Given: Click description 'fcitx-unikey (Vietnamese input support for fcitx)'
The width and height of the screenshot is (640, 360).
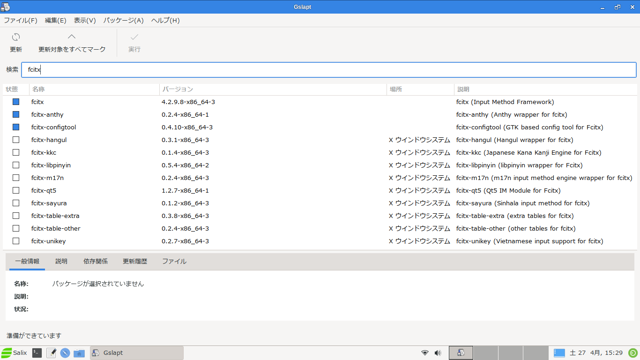Looking at the screenshot, I should click(529, 241).
